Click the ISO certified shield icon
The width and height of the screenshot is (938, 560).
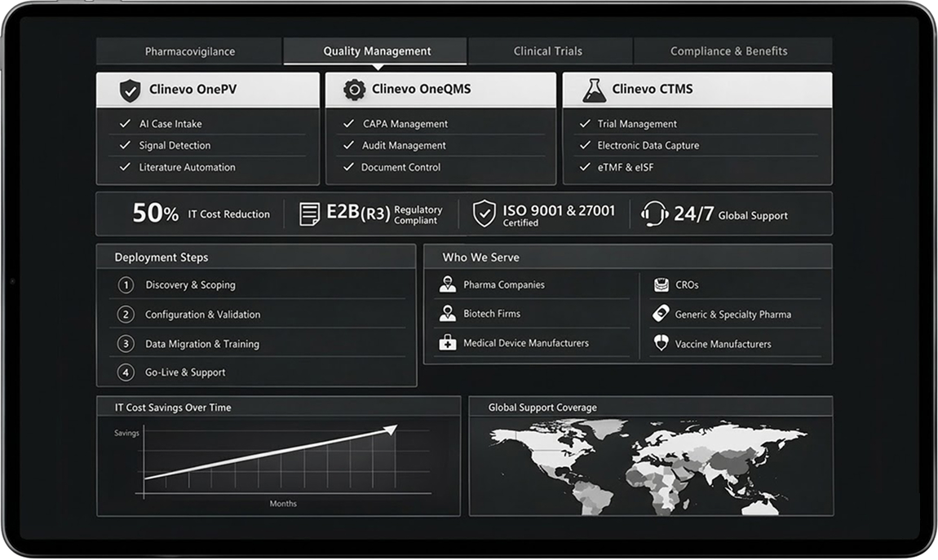[x=484, y=214]
